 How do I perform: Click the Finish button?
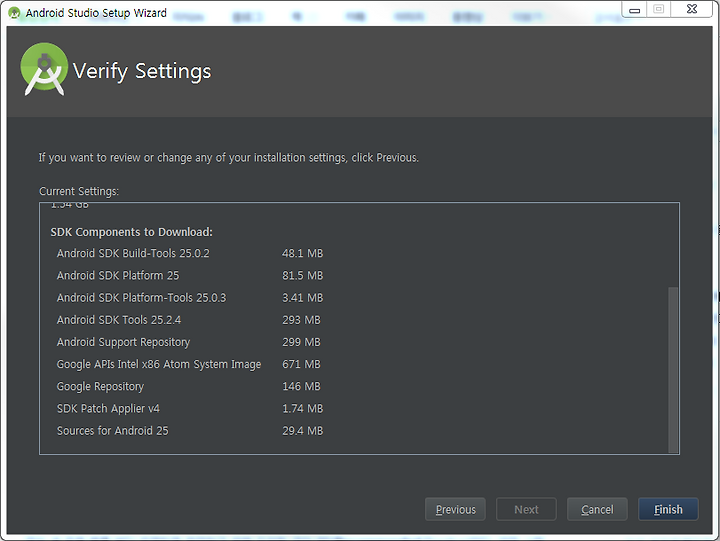pyautogui.click(x=668, y=509)
